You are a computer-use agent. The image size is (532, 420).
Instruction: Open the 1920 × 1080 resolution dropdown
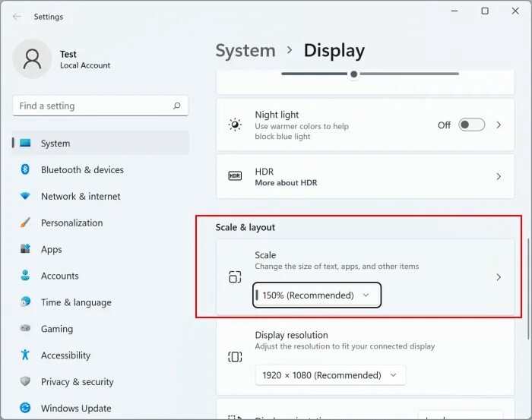(x=331, y=375)
